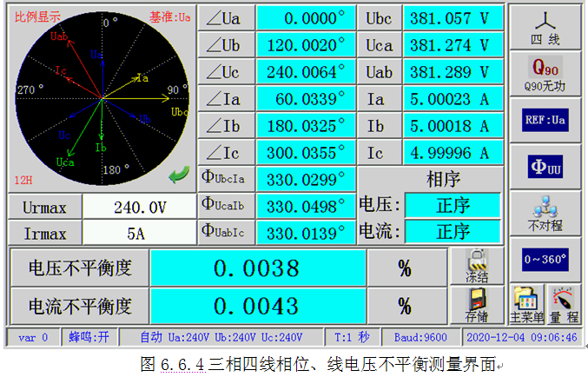Click the ∠Uc value 240.0064°
This screenshot has height=377, width=588.
306,72
